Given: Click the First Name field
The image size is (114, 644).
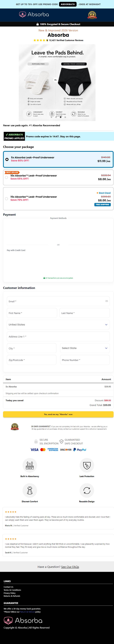Looking at the screenshot, I should tap(32, 313).
